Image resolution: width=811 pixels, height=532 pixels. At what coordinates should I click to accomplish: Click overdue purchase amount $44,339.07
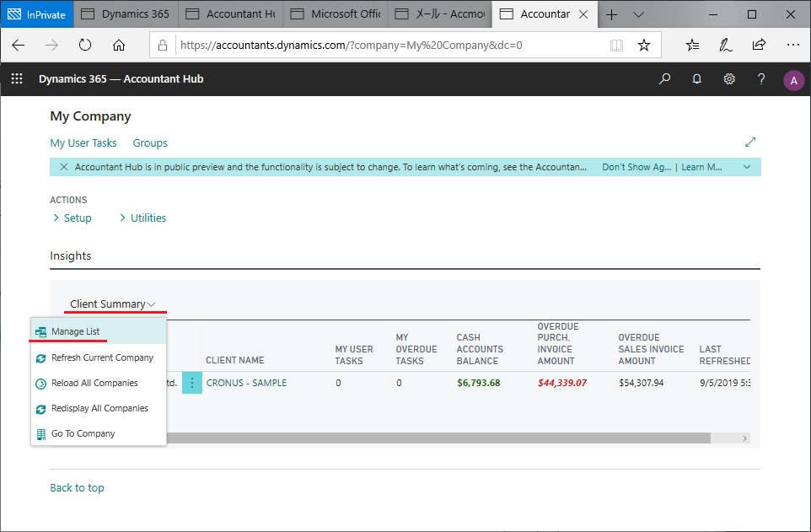pyautogui.click(x=562, y=383)
